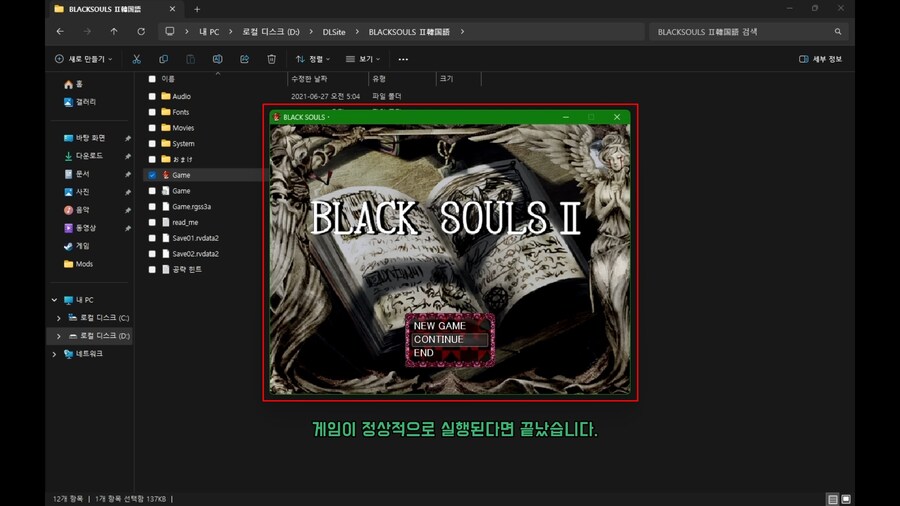Click the forward navigation arrow
Screen dimensions: 900x506
(x=87, y=32)
